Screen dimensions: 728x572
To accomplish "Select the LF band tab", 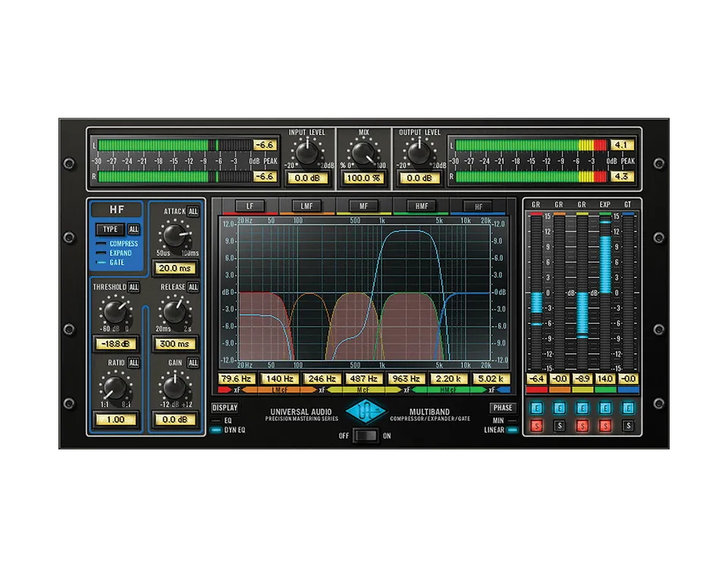I will tap(249, 206).
